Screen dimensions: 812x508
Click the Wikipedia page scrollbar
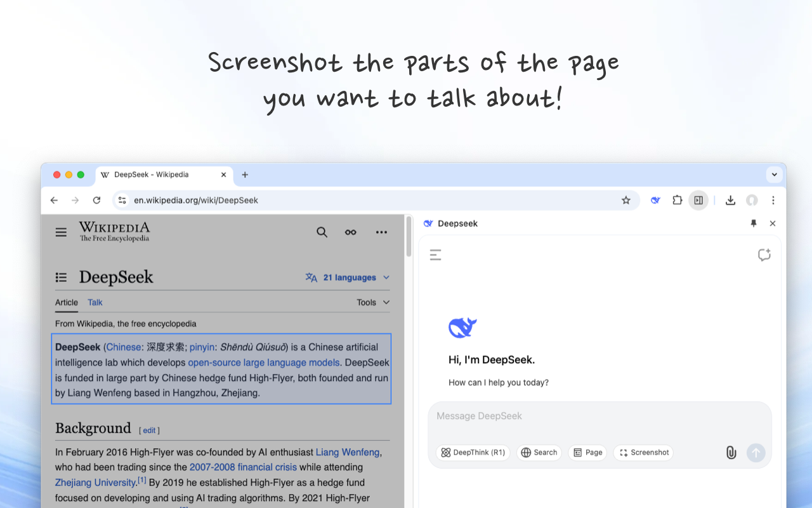pyautogui.click(x=409, y=237)
